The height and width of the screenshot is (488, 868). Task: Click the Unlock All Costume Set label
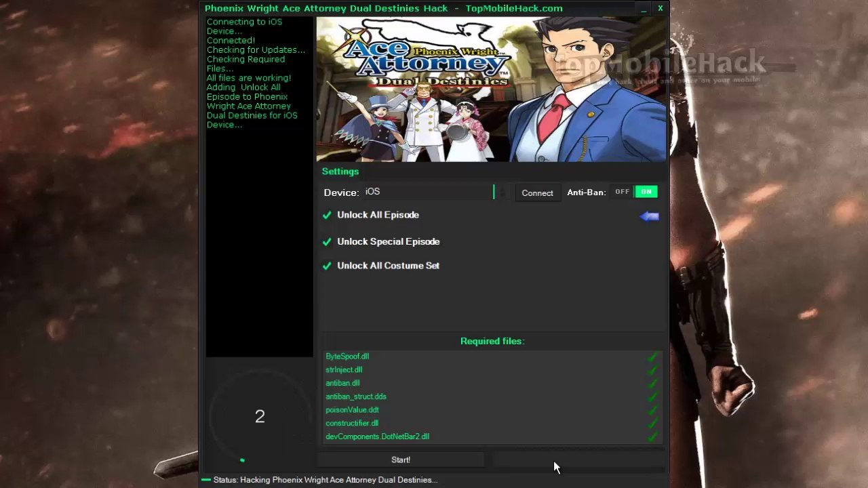[x=388, y=266]
